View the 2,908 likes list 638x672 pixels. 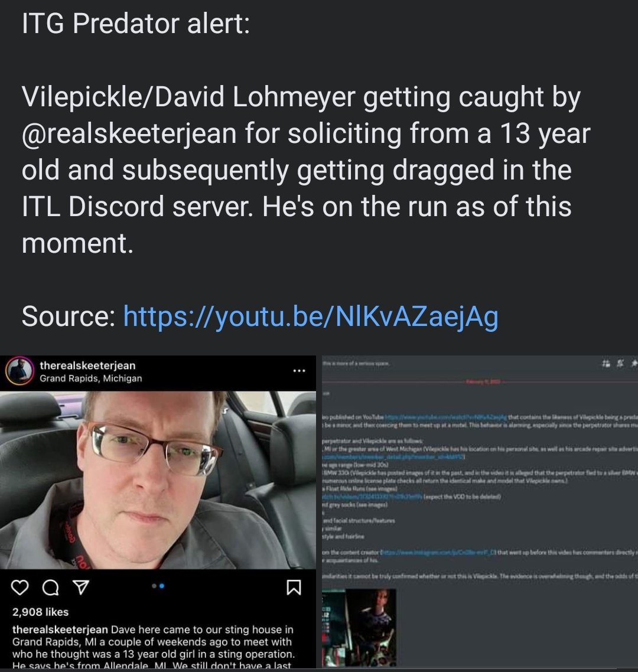point(40,612)
